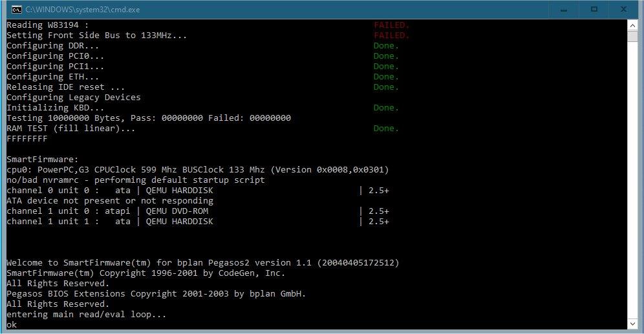Screen dimensions: 644x334
Task: Click Done status for Releasing IDE reset
Action: click(x=386, y=87)
